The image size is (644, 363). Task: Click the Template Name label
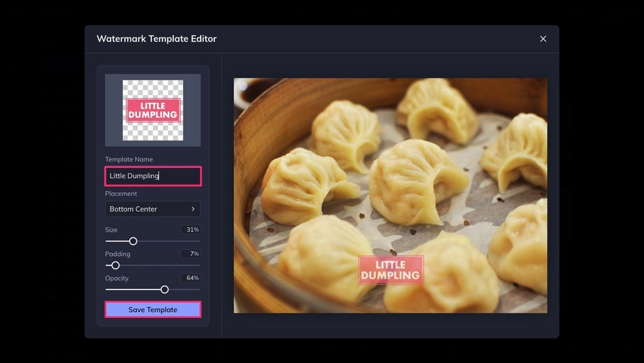[x=129, y=160]
